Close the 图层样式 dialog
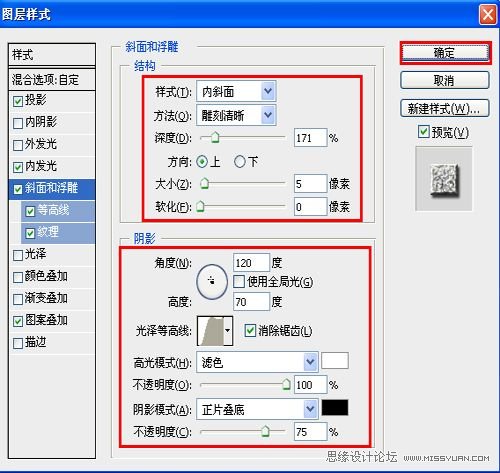The width and height of the screenshot is (500, 473). tap(488, 15)
